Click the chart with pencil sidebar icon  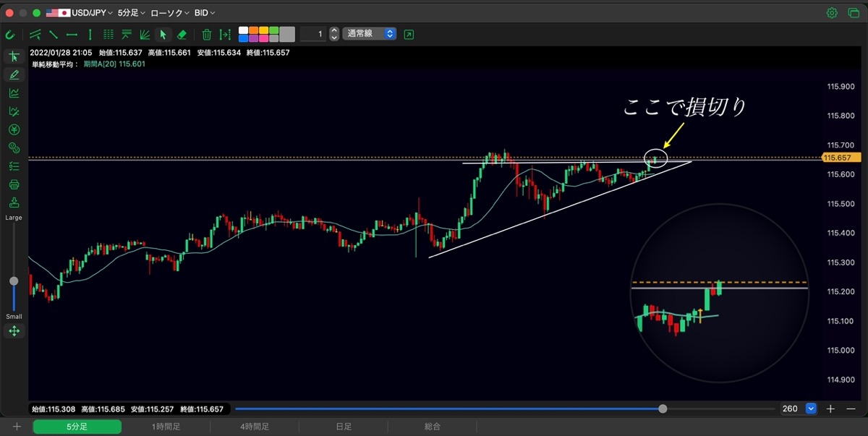(14, 111)
